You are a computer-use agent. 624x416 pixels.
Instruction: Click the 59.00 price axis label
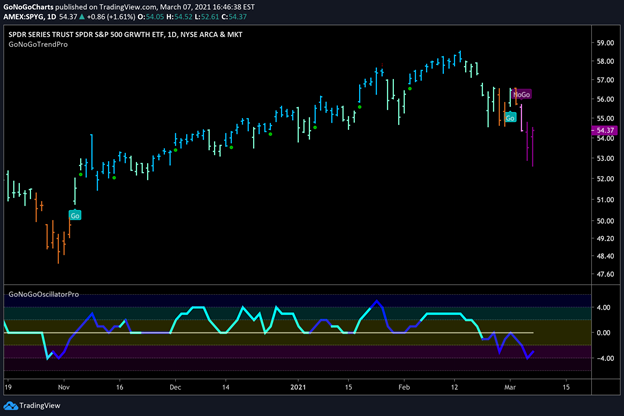click(605, 43)
